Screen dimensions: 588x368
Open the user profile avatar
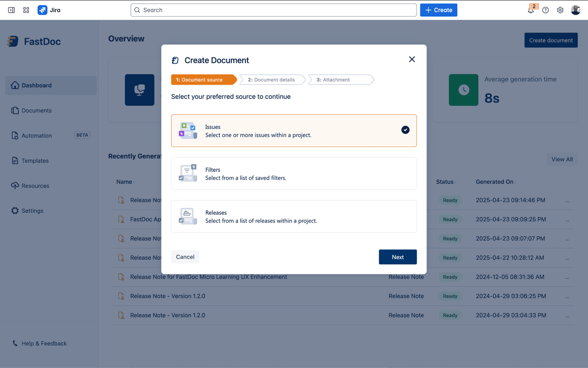tap(576, 10)
